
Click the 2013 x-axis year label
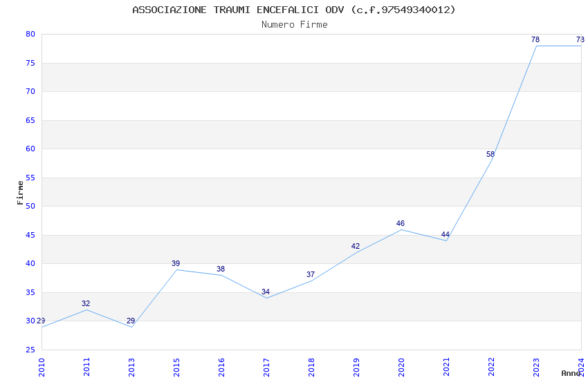(x=131, y=367)
